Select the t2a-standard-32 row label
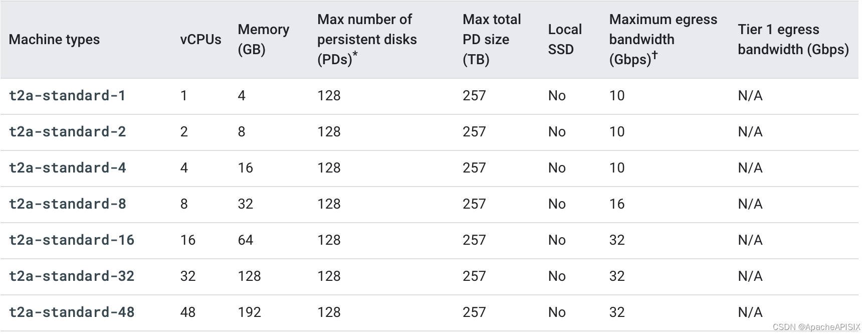The image size is (868, 336). pyautogui.click(x=72, y=276)
